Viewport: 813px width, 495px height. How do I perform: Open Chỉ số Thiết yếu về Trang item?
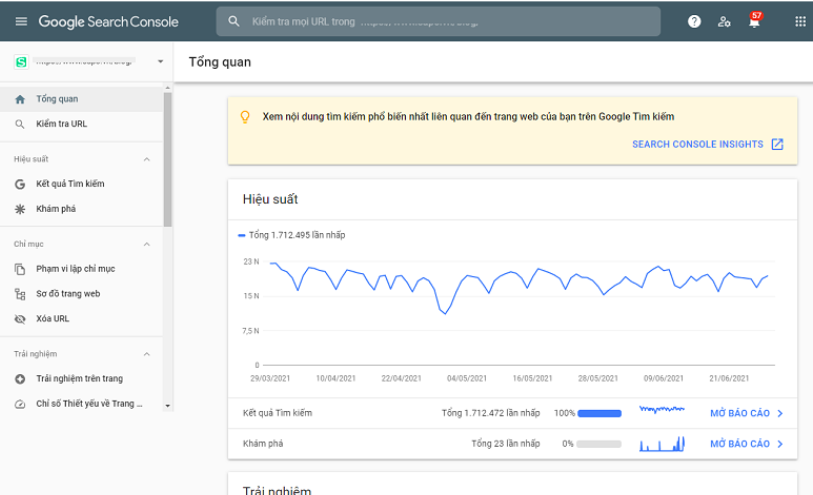81,404
